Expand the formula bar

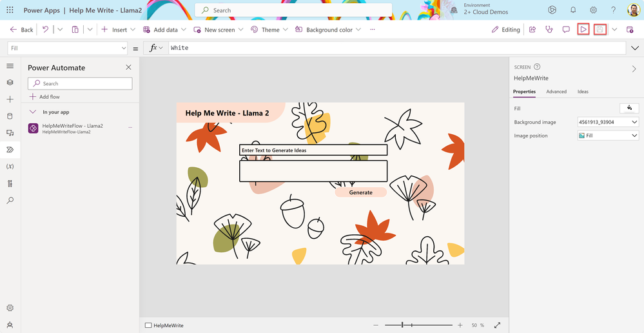pyautogui.click(x=634, y=48)
